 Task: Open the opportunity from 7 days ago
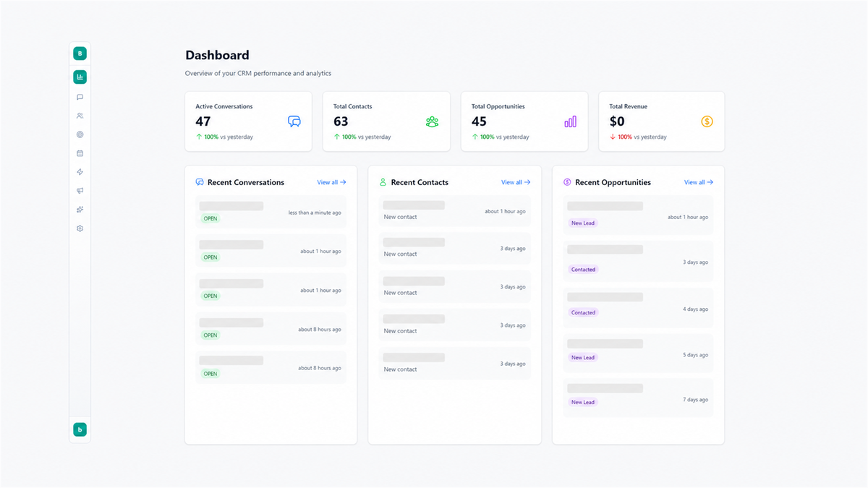(x=638, y=398)
